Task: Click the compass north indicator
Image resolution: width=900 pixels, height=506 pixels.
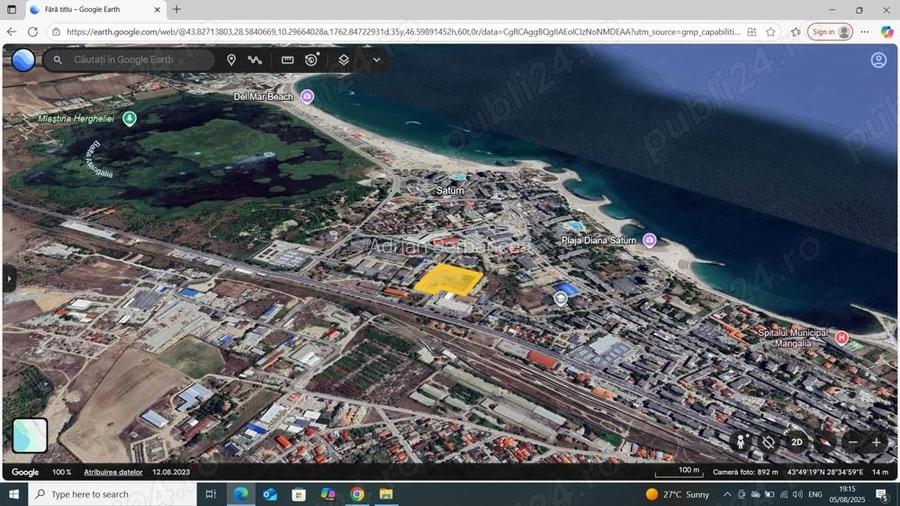Action: coord(826,442)
